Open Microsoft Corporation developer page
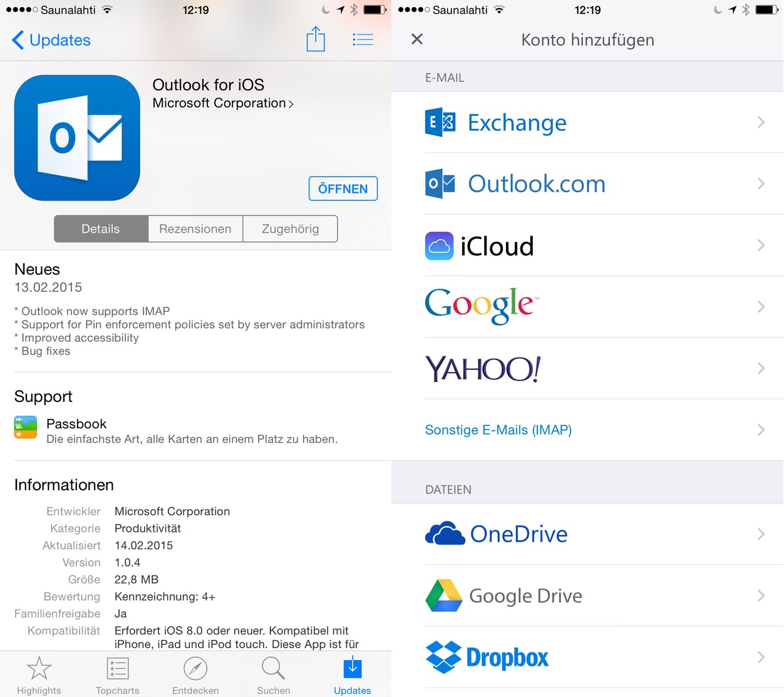The width and height of the screenshot is (784, 697). click(223, 103)
